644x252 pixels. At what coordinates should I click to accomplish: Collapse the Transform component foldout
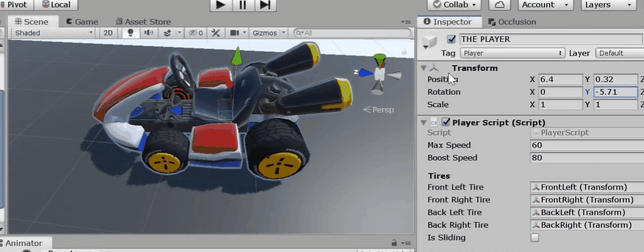(x=424, y=68)
